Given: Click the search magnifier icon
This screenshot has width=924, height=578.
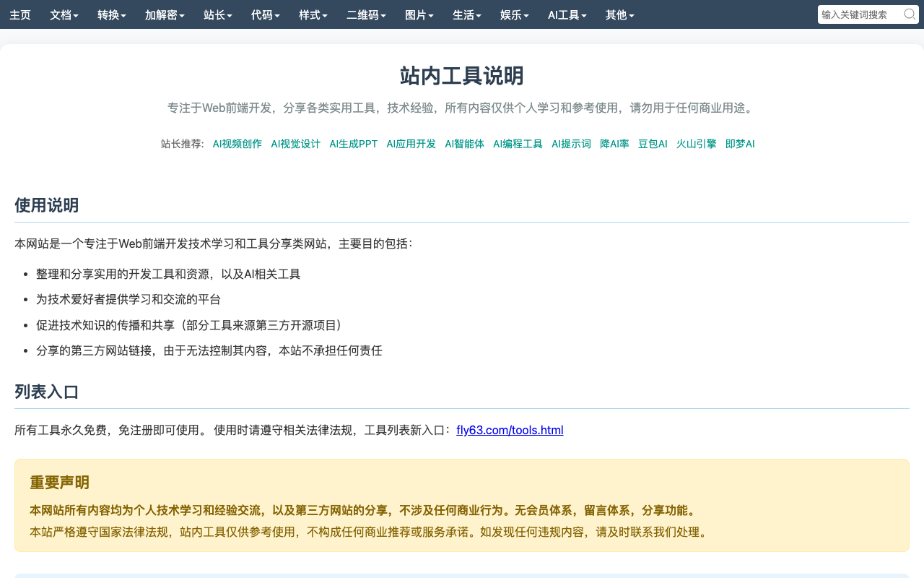Looking at the screenshot, I should coord(910,14).
